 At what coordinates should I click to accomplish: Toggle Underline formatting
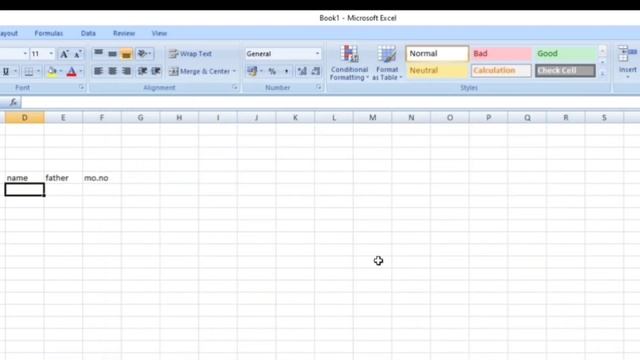coord(6,71)
